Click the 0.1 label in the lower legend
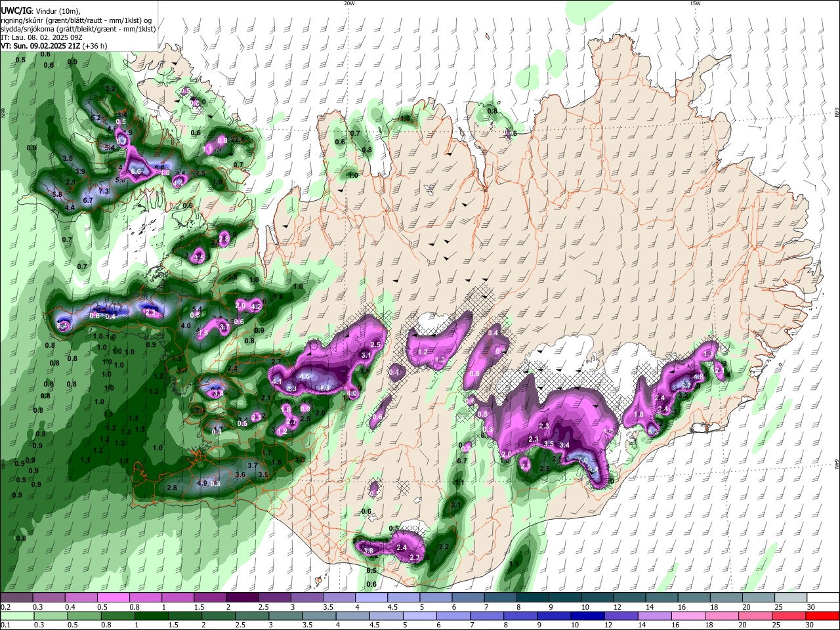 click(x=5, y=625)
